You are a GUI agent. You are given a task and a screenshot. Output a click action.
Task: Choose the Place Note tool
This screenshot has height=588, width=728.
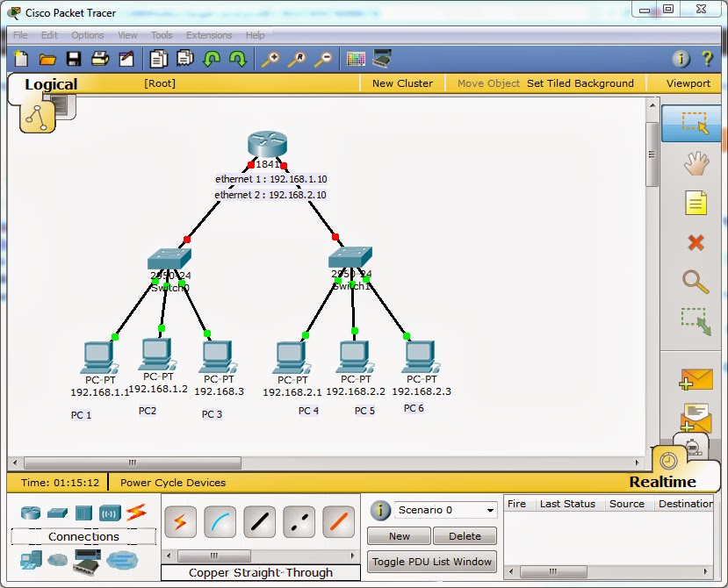pyautogui.click(x=696, y=203)
